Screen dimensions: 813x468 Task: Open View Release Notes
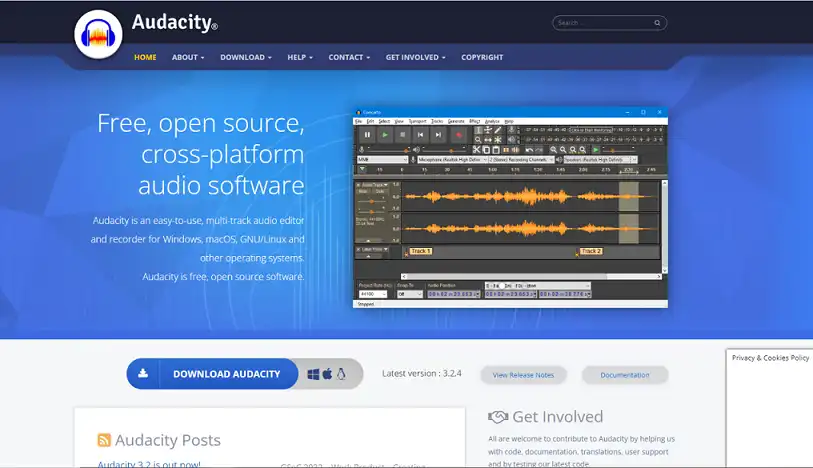tap(523, 375)
